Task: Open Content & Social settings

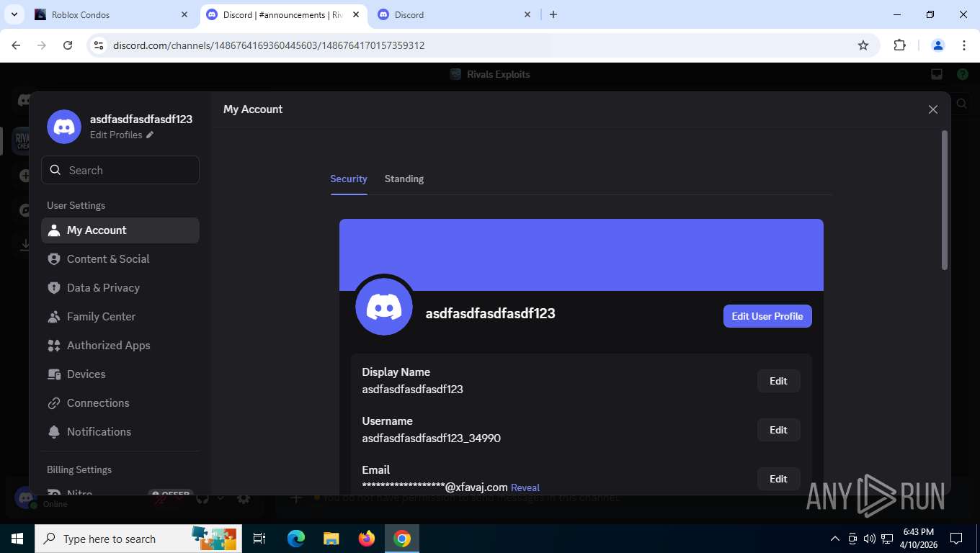Action: click(120, 259)
